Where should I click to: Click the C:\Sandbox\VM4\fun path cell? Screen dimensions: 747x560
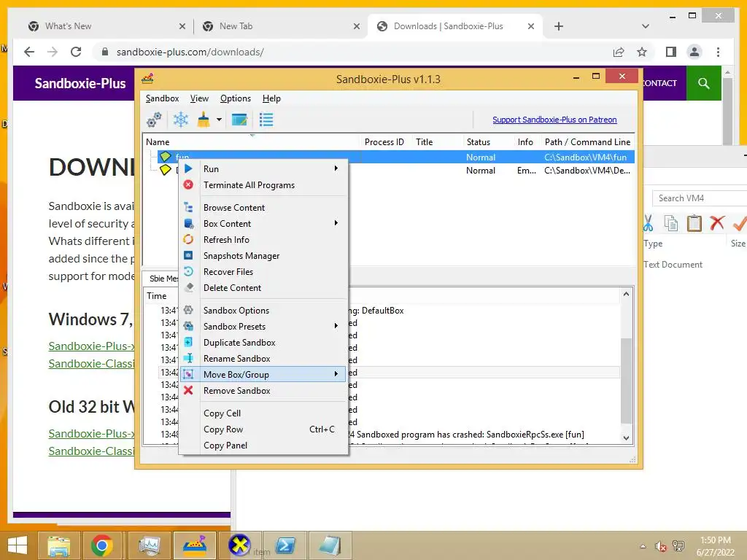tap(586, 157)
